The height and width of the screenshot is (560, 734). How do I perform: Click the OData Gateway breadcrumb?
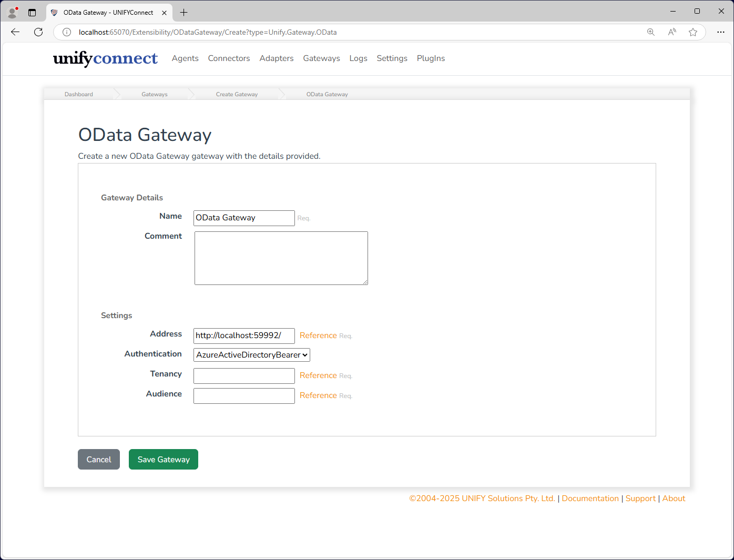(327, 94)
